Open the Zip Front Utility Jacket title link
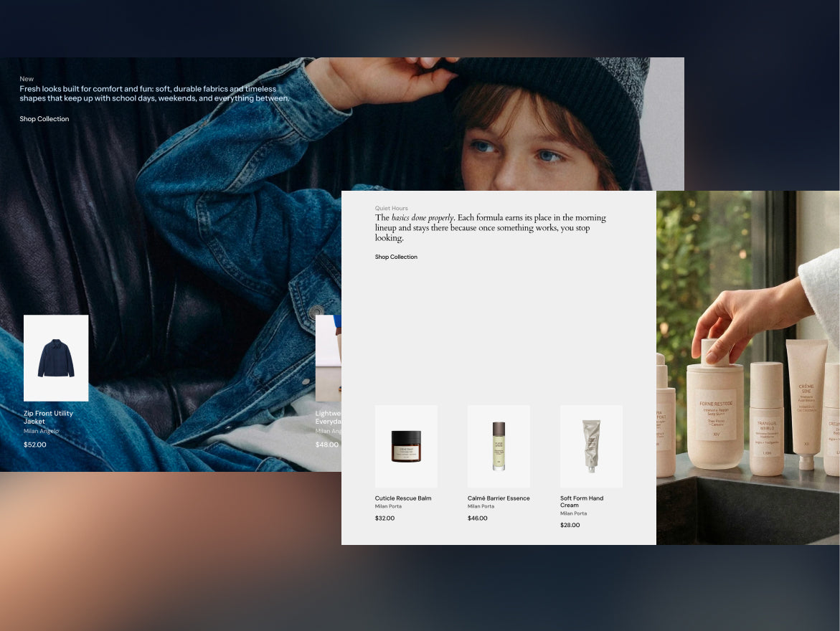 point(48,417)
